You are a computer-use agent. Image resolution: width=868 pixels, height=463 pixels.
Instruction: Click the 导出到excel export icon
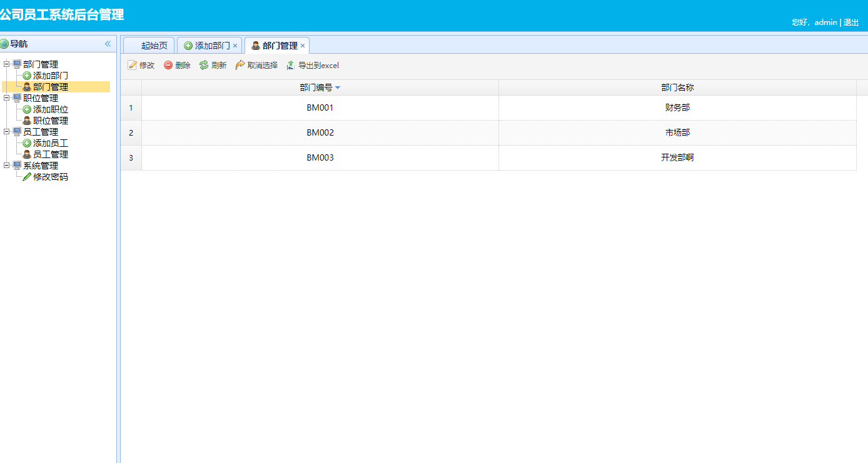pyautogui.click(x=291, y=66)
